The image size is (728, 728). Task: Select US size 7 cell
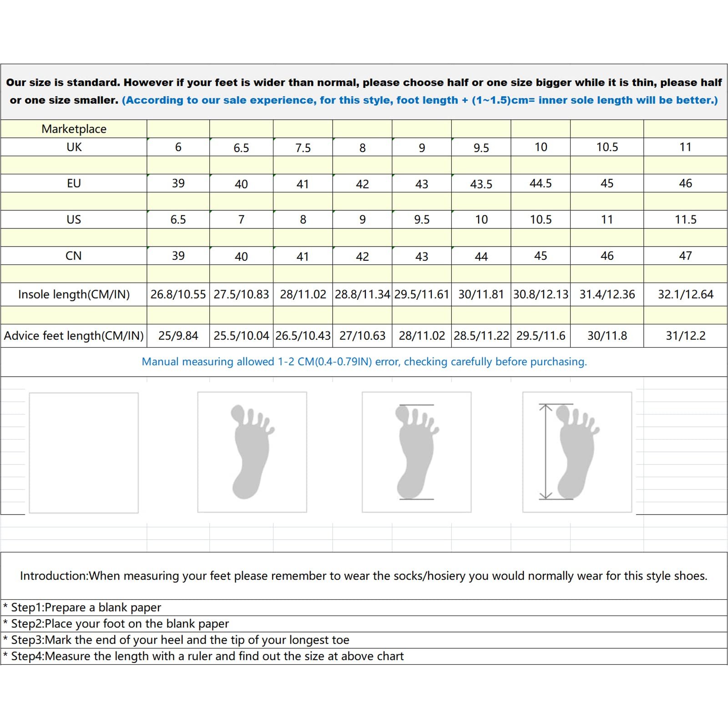(x=242, y=220)
